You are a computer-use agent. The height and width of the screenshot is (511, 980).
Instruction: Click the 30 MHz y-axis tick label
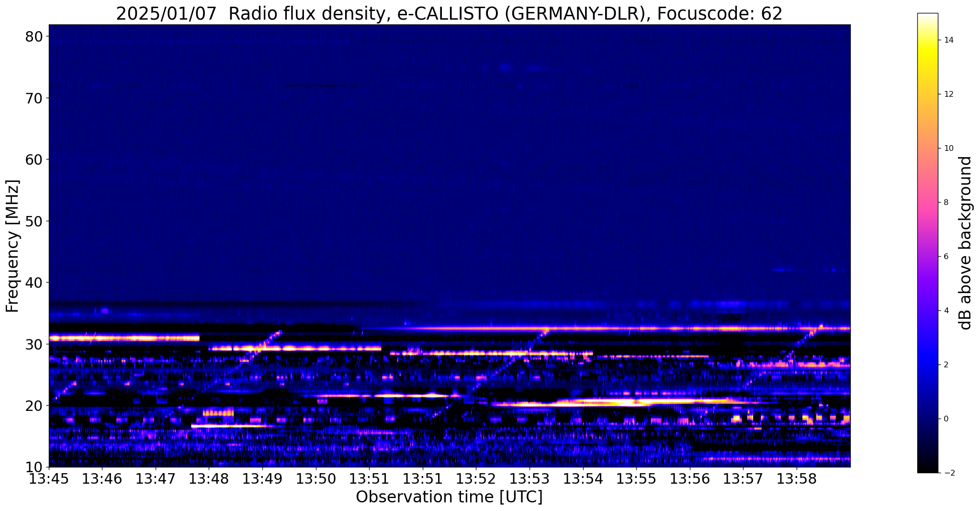34,344
